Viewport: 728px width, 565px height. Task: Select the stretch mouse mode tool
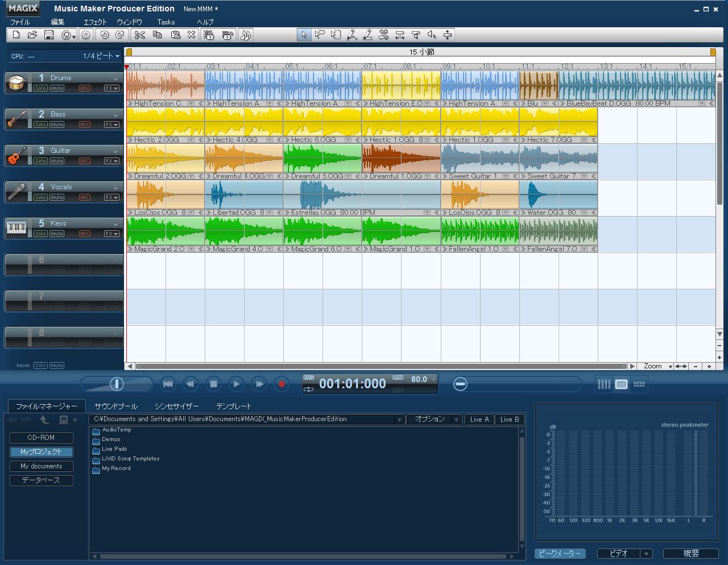click(400, 35)
